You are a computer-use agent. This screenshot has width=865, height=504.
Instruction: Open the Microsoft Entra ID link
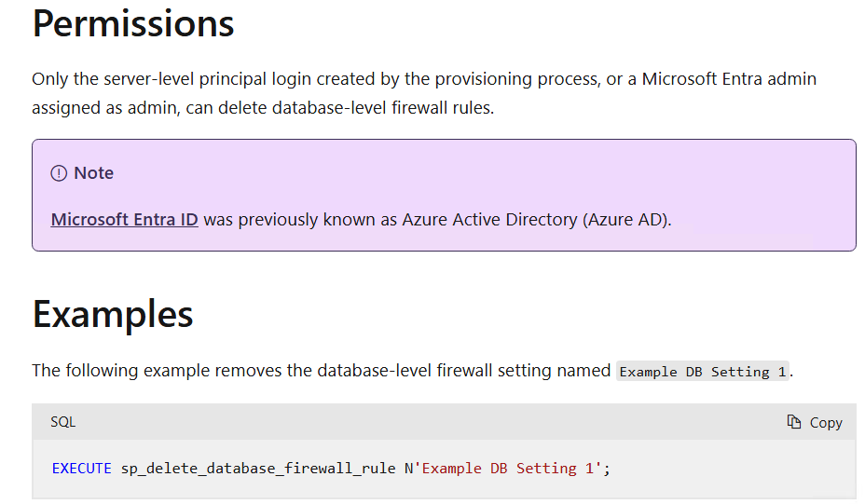tap(124, 220)
